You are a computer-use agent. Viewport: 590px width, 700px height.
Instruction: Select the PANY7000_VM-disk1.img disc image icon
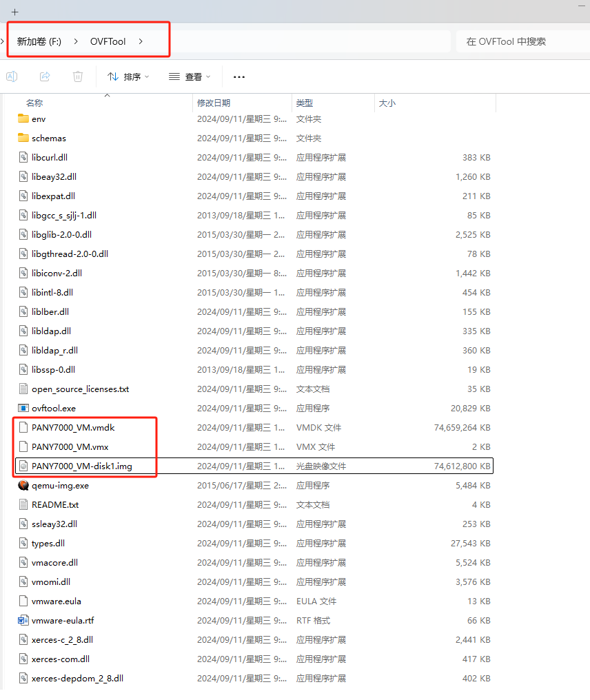pyautogui.click(x=23, y=466)
